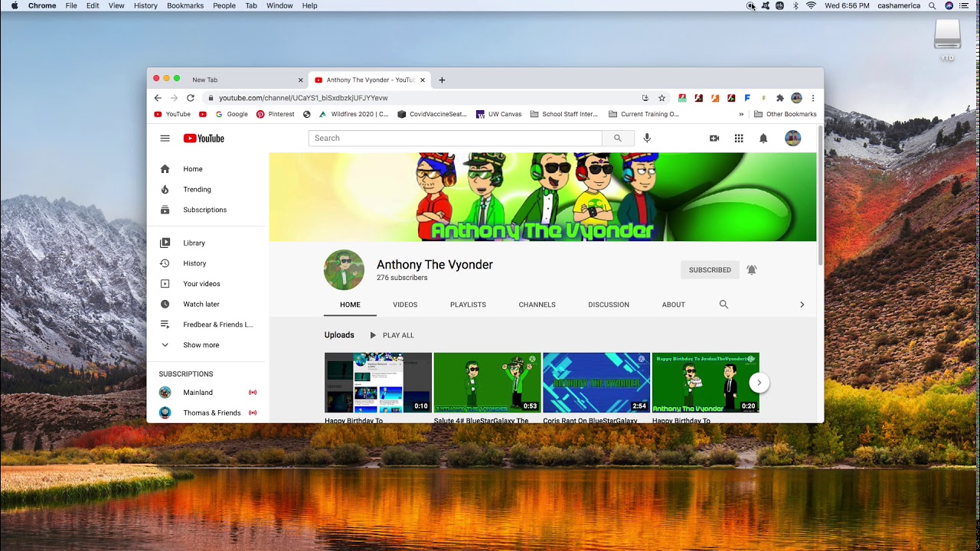Viewport: 980px width, 551px height.
Task: Click Play All for Uploads
Action: click(x=391, y=335)
